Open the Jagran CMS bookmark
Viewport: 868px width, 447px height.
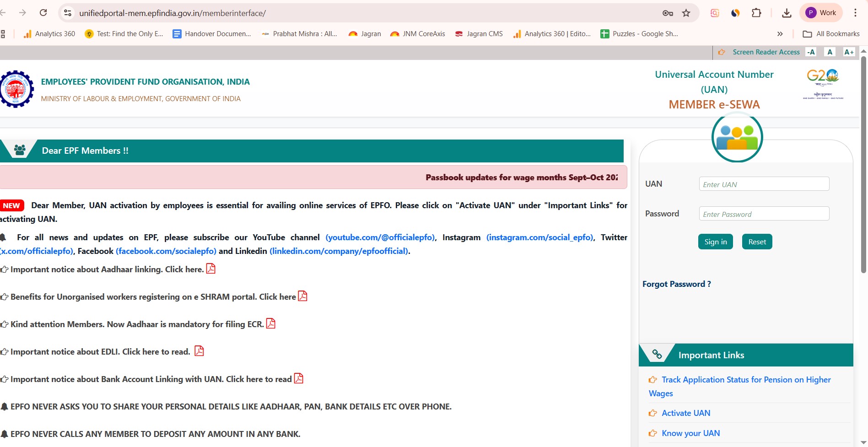tap(479, 34)
